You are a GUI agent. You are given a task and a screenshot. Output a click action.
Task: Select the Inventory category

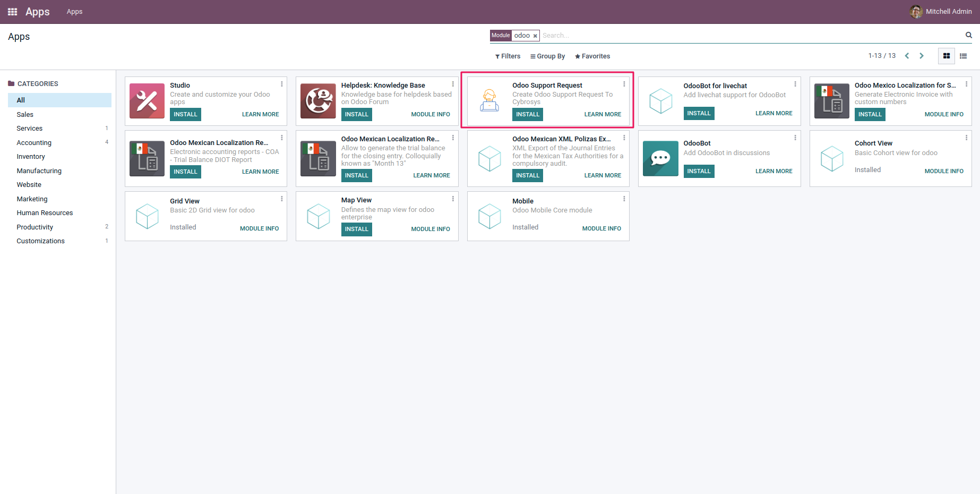click(x=59, y=157)
